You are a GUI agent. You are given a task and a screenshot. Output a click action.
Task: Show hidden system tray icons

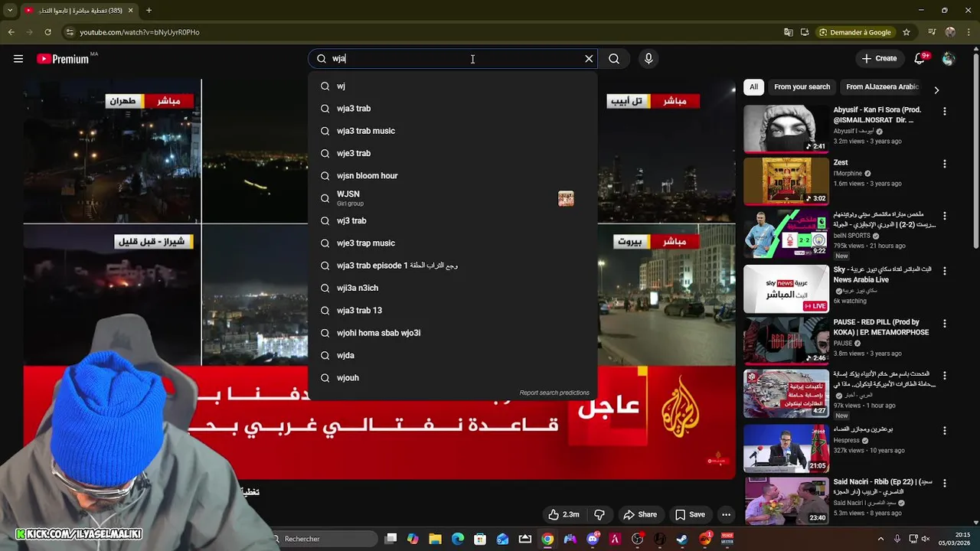[x=880, y=539]
